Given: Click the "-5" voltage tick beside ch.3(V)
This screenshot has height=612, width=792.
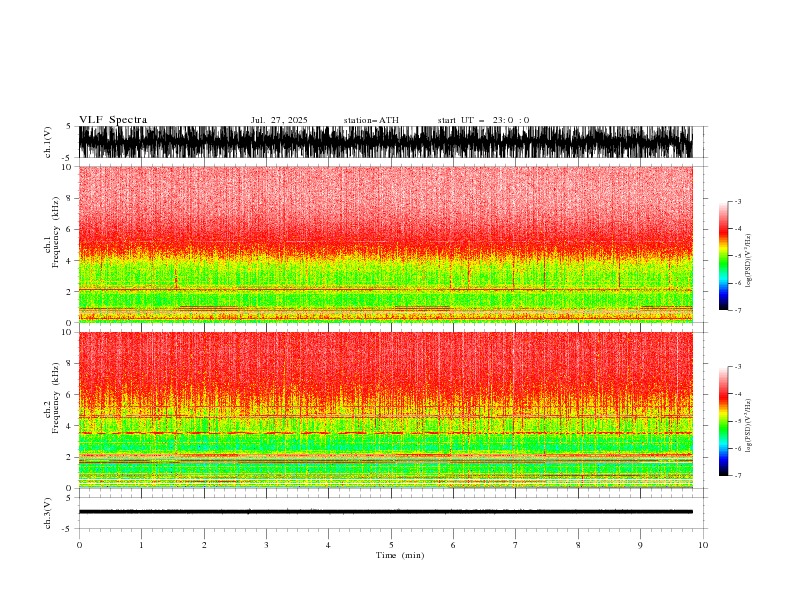Looking at the screenshot, I should (x=68, y=529).
